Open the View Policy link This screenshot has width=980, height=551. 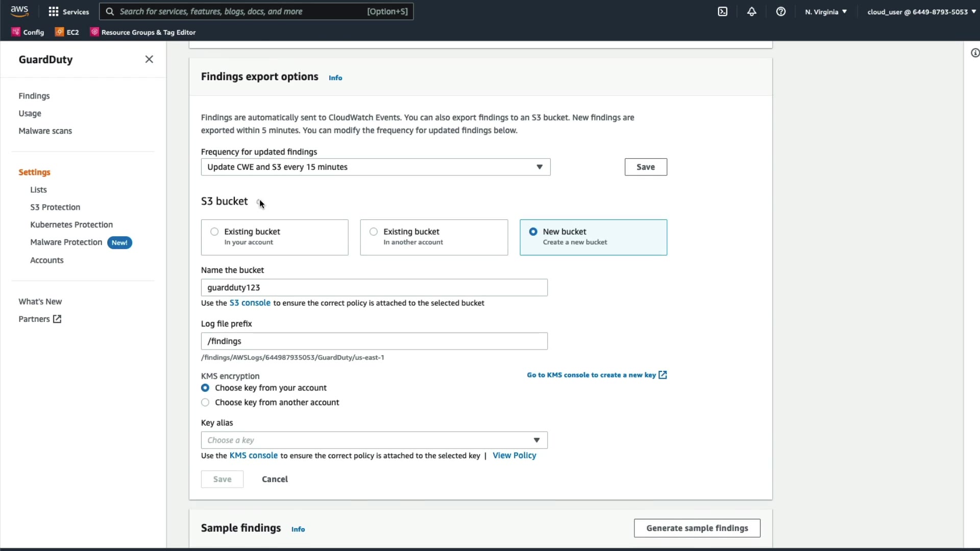(514, 456)
